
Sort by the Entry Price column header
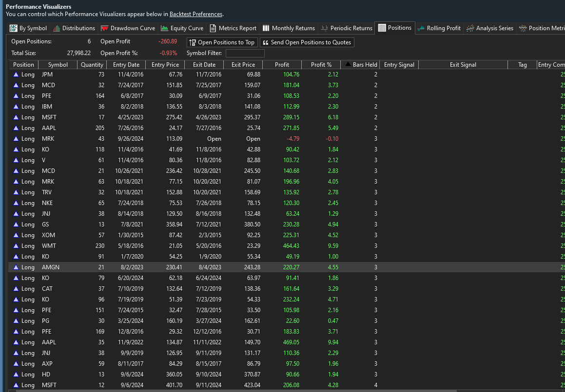click(x=165, y=65)
